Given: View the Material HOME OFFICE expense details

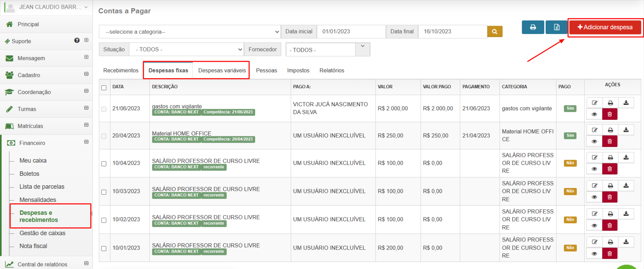Looking at the screenshot, I should (595, 141).
